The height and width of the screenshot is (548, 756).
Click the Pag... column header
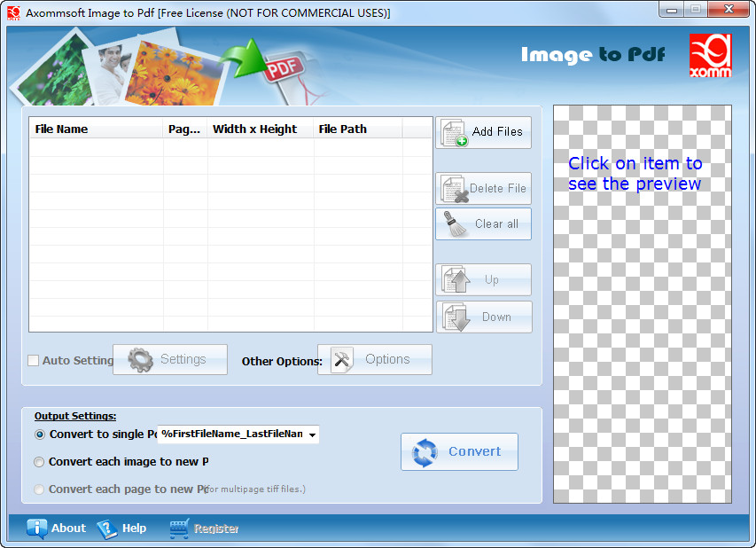click(x=184, y=129)
